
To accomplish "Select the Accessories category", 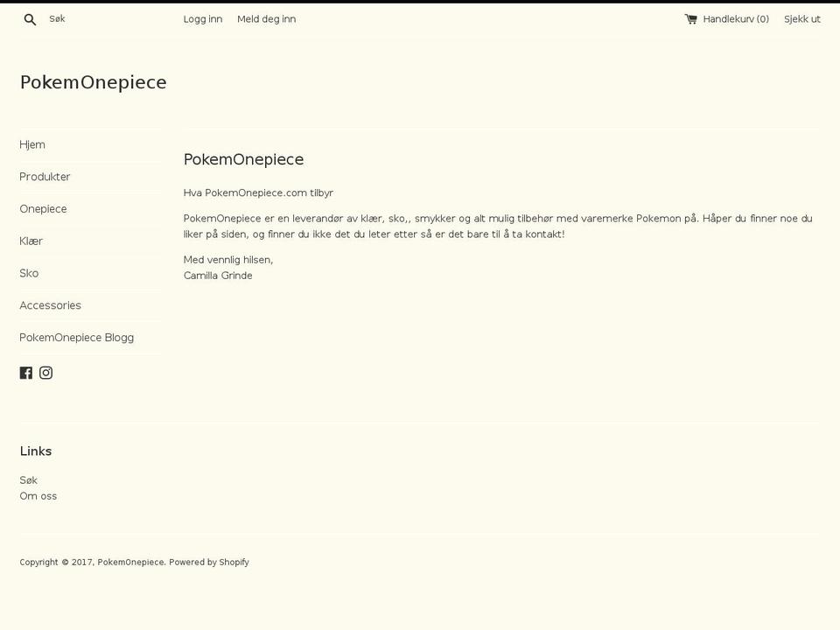I will [x=50, y=304].
